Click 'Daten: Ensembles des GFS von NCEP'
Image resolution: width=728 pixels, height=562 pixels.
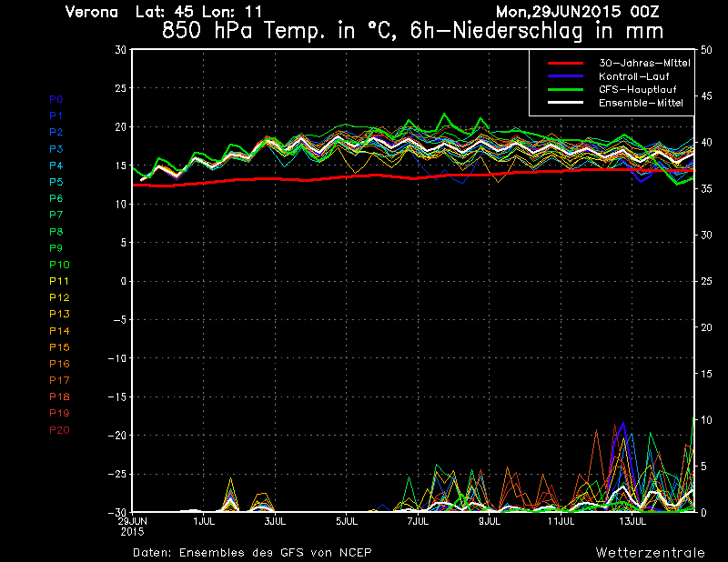(x=252, y=553)
